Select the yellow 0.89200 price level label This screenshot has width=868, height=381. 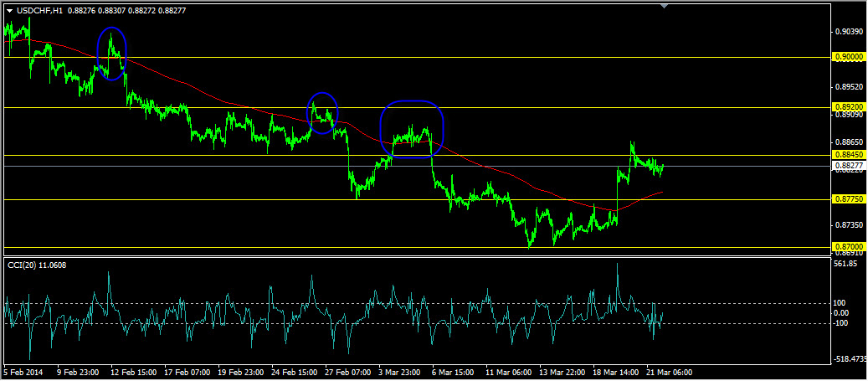[848, 106]
